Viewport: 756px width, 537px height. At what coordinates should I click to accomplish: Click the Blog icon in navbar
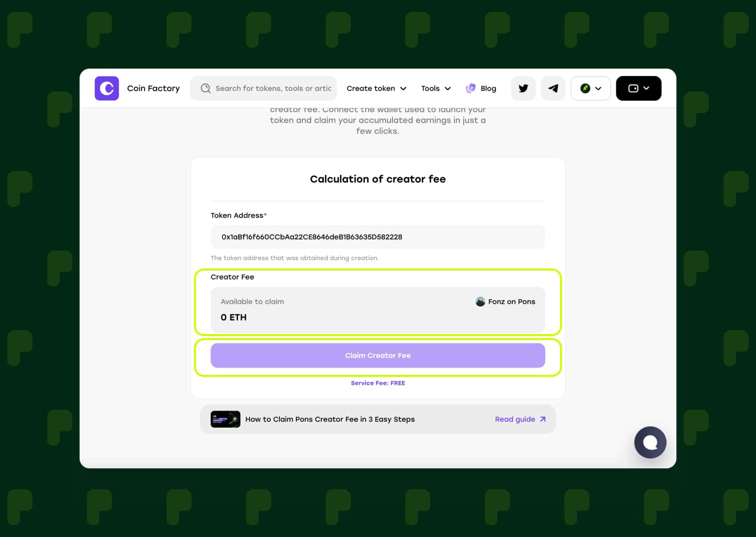(471, 89)
